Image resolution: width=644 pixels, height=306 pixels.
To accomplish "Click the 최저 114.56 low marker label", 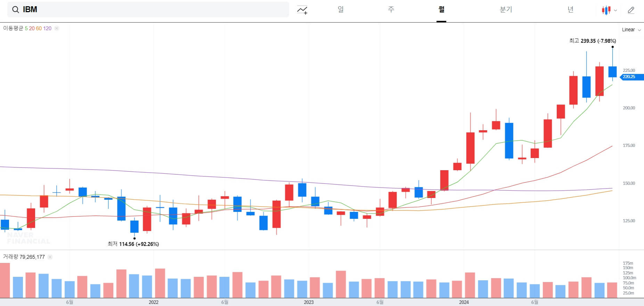I will coord(133,244).
